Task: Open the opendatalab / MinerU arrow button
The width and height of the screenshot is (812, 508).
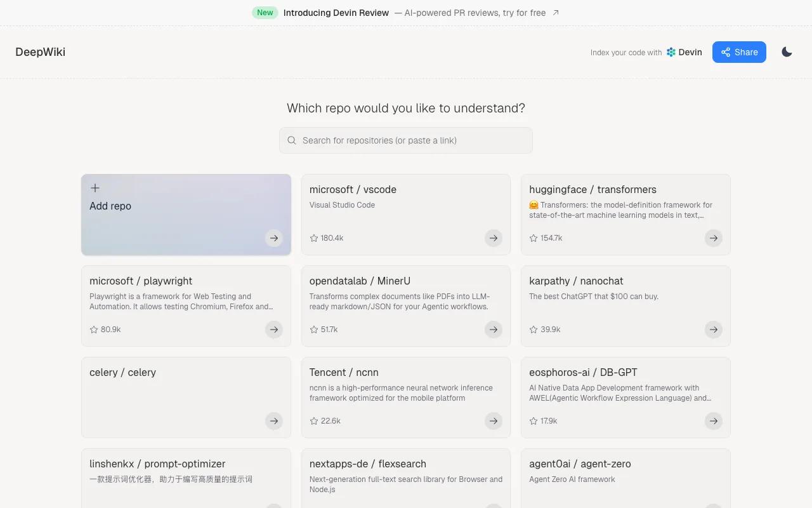Action: 494,330
